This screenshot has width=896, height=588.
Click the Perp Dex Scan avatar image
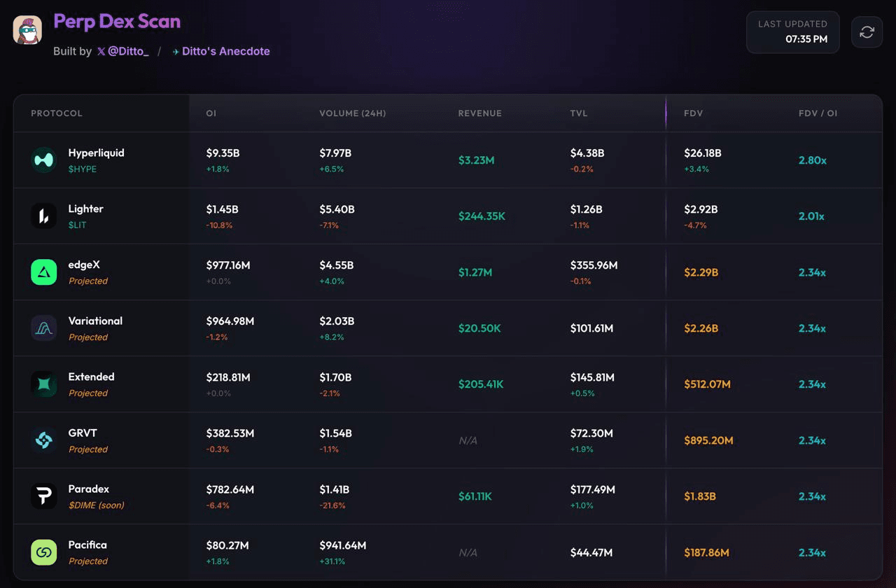pos(27,30)
